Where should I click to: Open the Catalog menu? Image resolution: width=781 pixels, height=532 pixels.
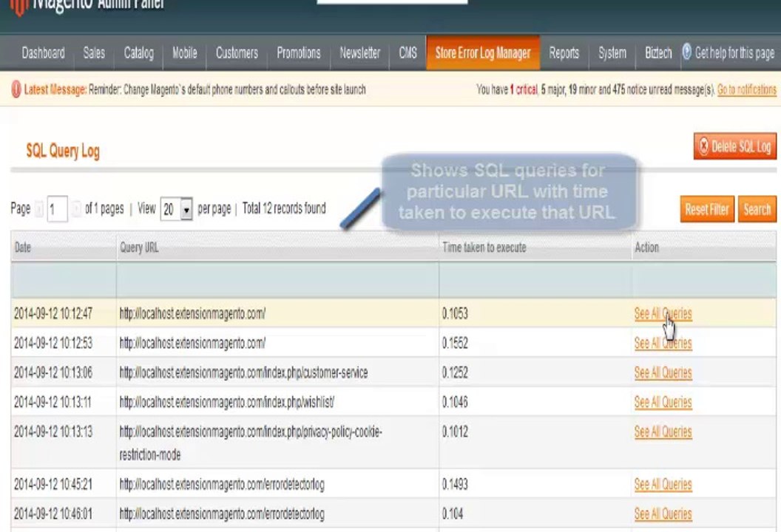138,52
